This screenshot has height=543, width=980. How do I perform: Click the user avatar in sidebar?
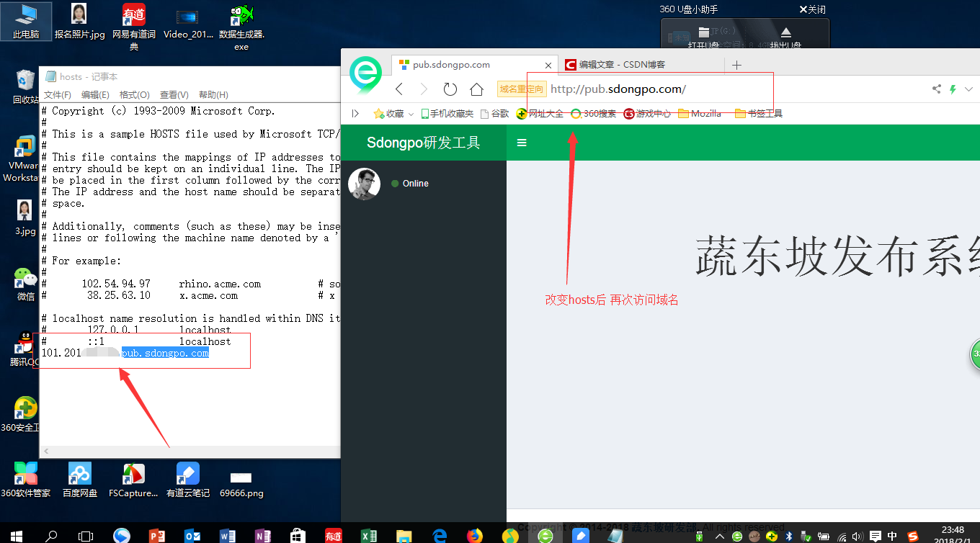364,184
